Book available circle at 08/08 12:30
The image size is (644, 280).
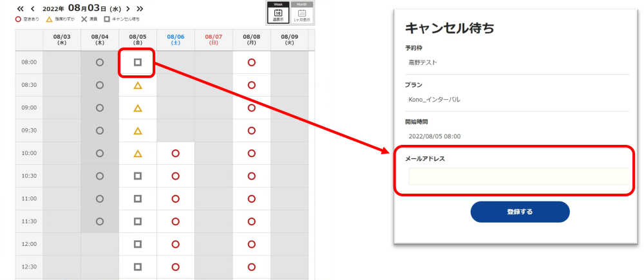252,267
